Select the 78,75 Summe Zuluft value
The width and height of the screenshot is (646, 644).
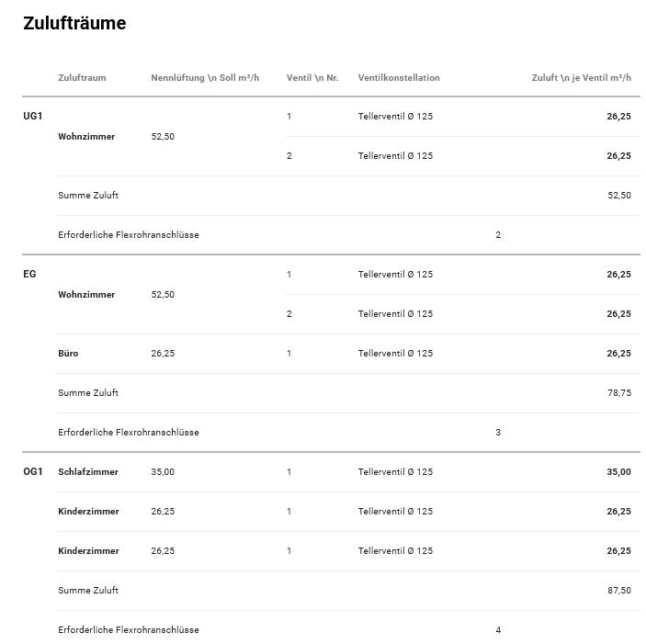618,393
